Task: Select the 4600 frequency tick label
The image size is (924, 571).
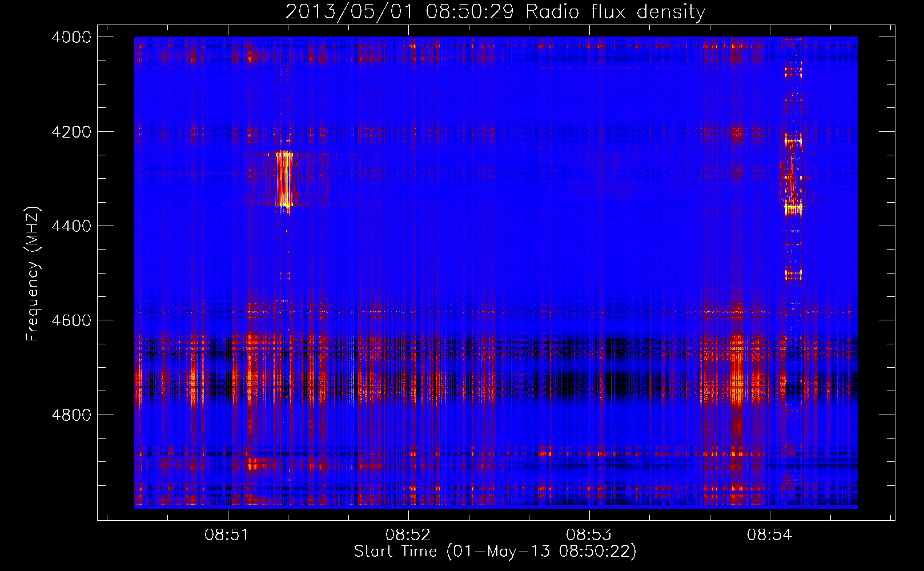Action: [71, 320]
